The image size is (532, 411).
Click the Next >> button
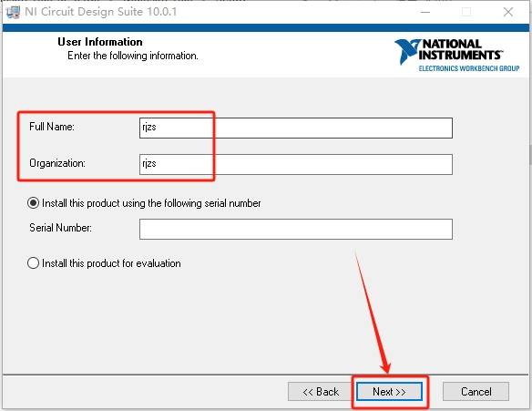(389, 392)
